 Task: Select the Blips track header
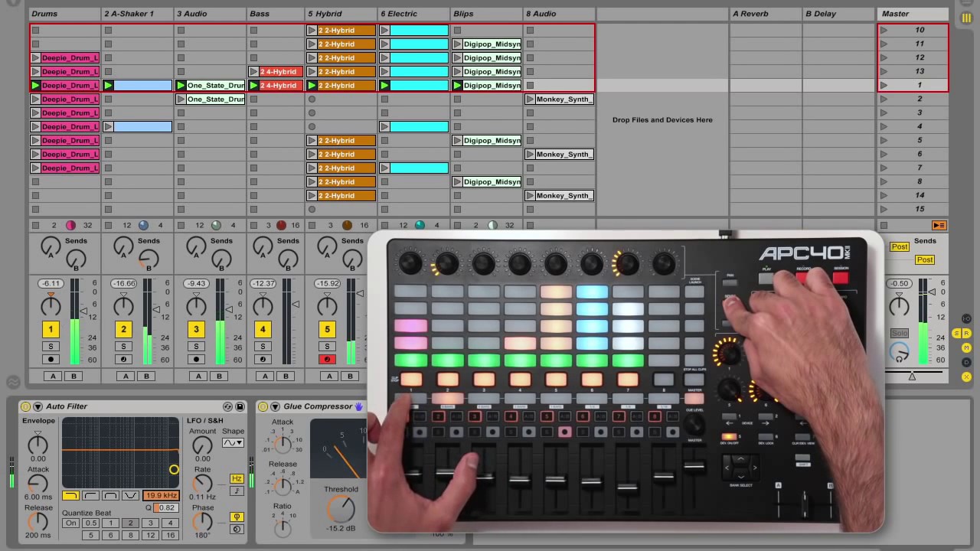tap(487, 14)
